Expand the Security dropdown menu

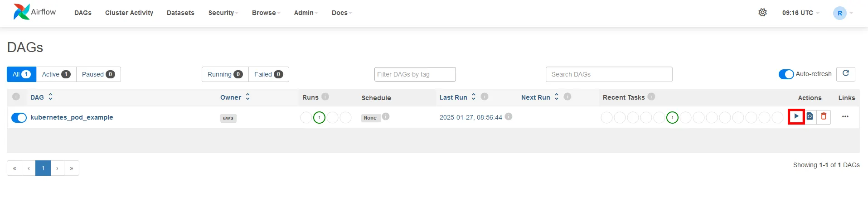pyautogui.click(x=223, y=13)
